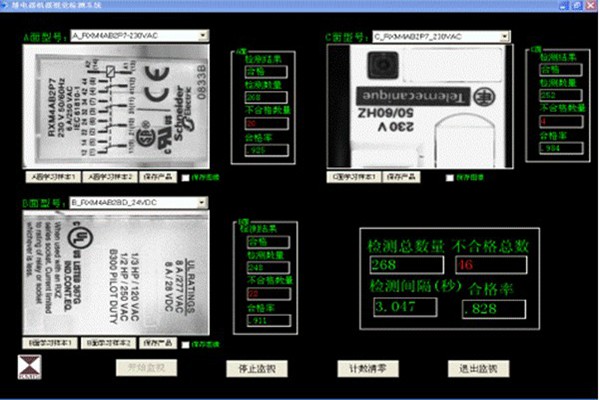Click the 不合格总数 field showing 46
Viewport: 600px width, 400px height.
491,264
